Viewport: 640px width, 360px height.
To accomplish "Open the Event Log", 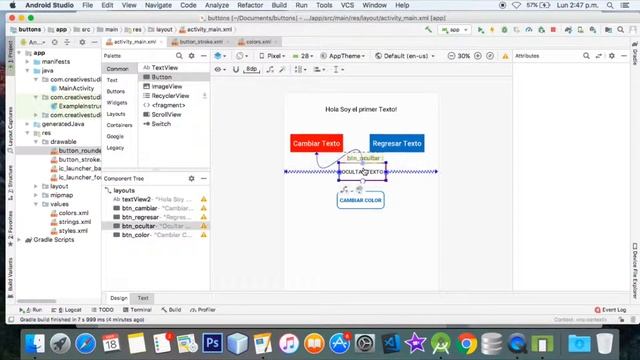I will tap(610, 310).
